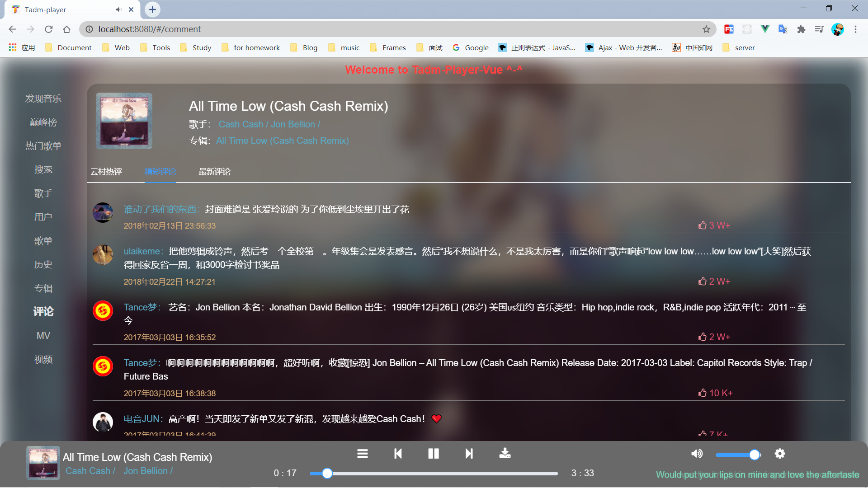Bookmark this page with star icon
Image resolution: width=868 pixels, height=488 pixels.
(706, 29)
